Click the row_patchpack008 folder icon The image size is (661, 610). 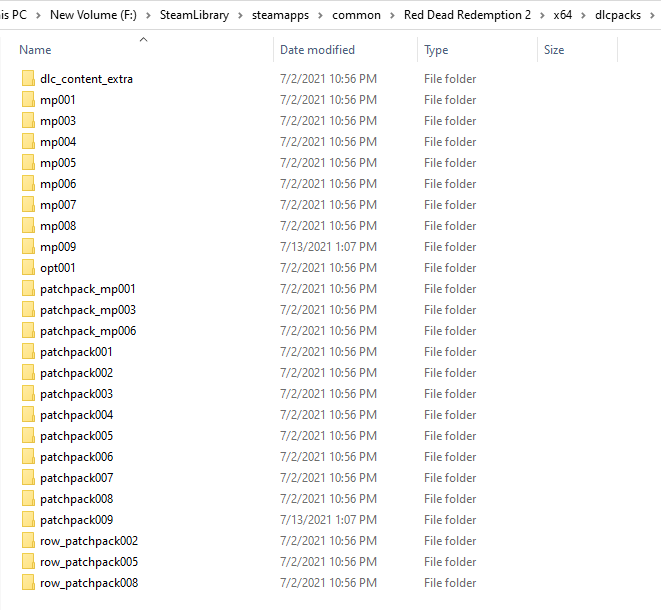(28, 583)
